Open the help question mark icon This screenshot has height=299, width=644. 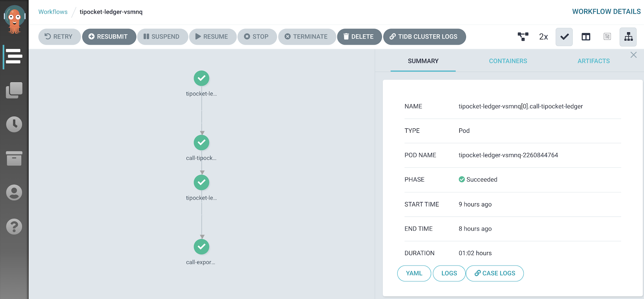[x=14, y=227]
